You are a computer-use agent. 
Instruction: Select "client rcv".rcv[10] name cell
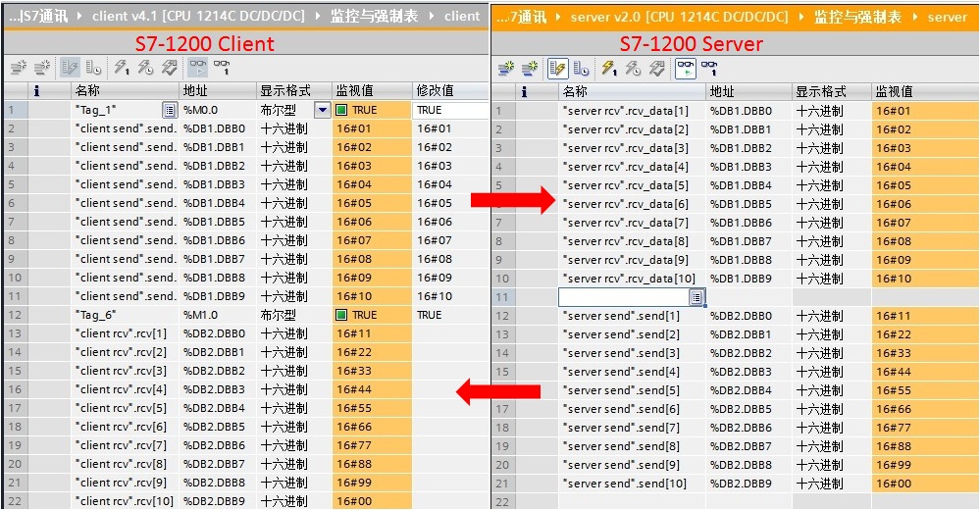pos(126,501)
